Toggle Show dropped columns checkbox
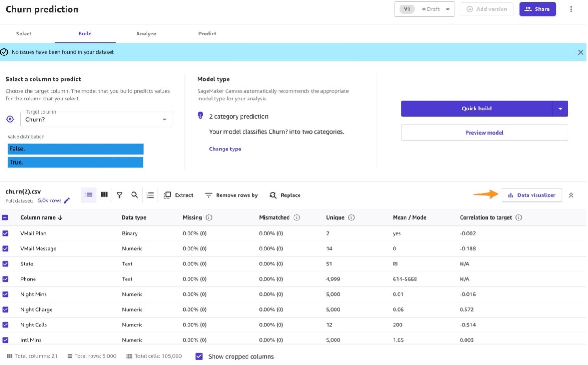The image size is (588, 365). click(x=199, y=356)
